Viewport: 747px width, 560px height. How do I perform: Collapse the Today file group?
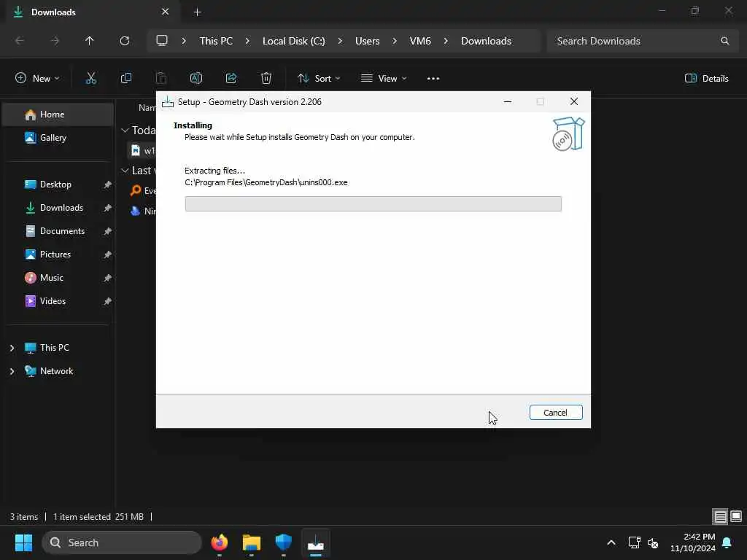click(x=125, y=130)
